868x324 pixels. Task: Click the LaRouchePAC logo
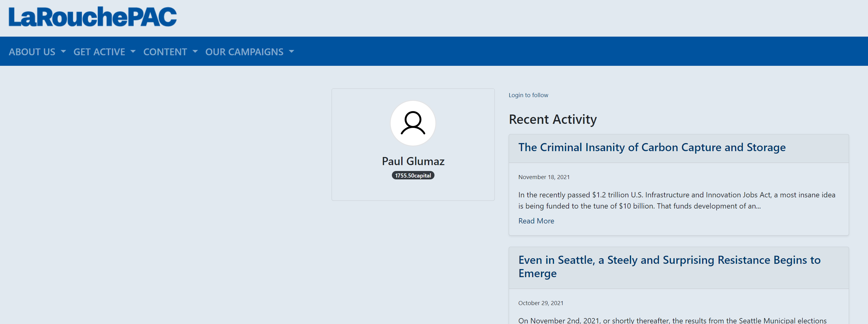[x=93, y=17]
